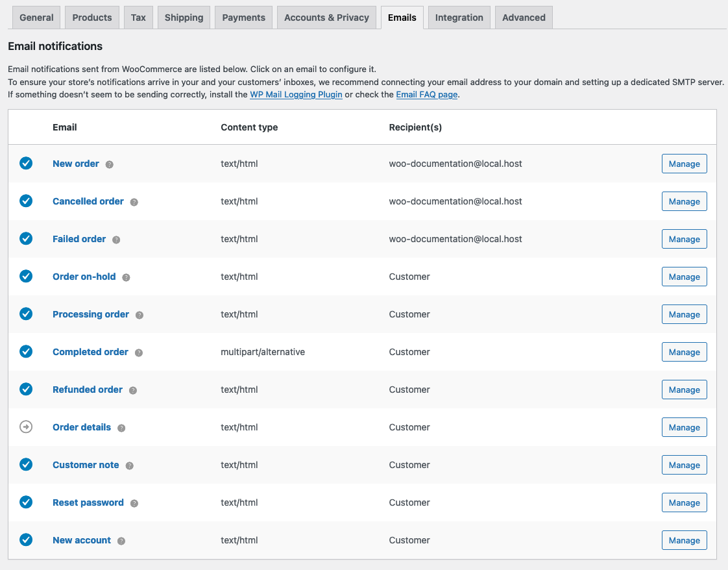This screenshot has width=728, height=570.
Task: Click the help icon beside Order details
Action: [121, 427]
